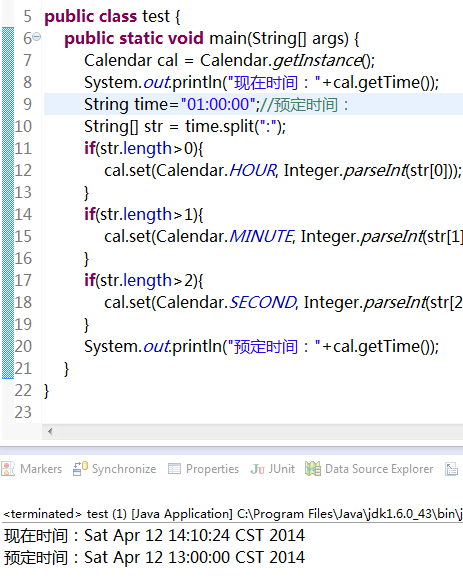Screen dimensions: 463x585
Task: Select the JUnit tab
Action: (273, 469)
